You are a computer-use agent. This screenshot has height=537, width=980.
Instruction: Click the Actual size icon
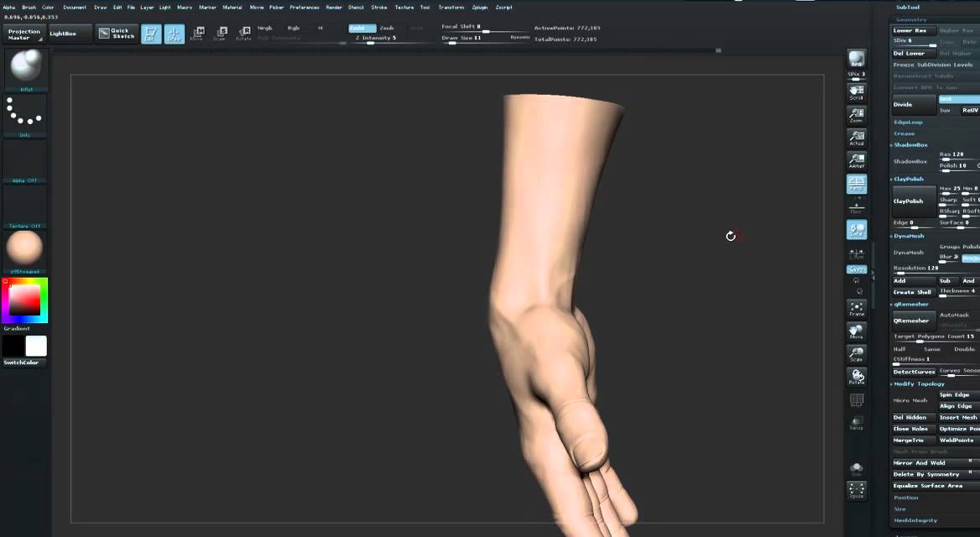(857, 138)
